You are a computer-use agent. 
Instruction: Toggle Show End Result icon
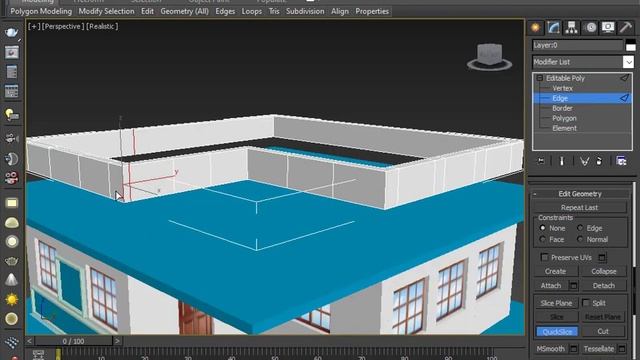click(562, 161)
